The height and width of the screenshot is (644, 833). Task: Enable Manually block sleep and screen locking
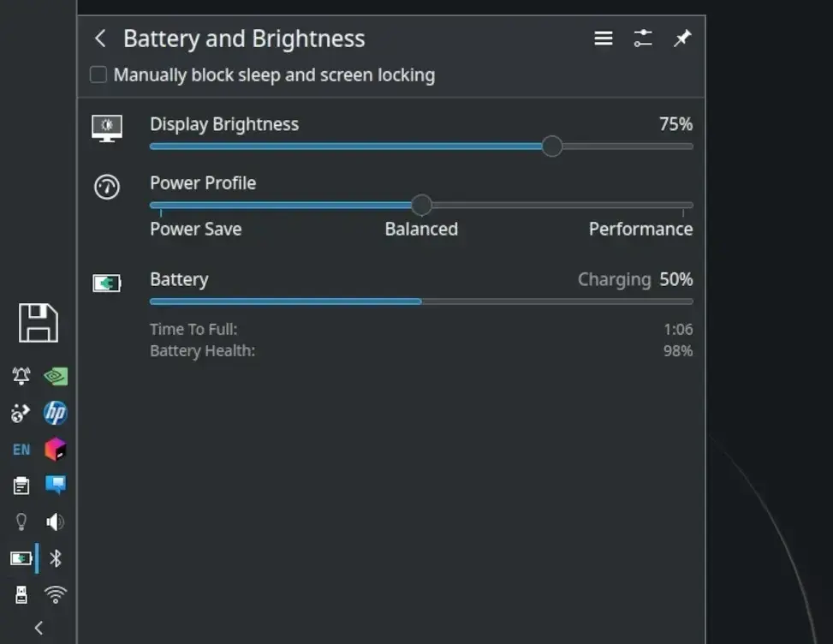point(98,75)
